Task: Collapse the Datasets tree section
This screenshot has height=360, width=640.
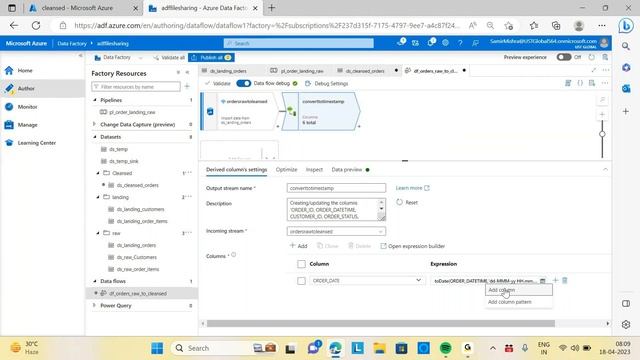Action: point(95,137)
